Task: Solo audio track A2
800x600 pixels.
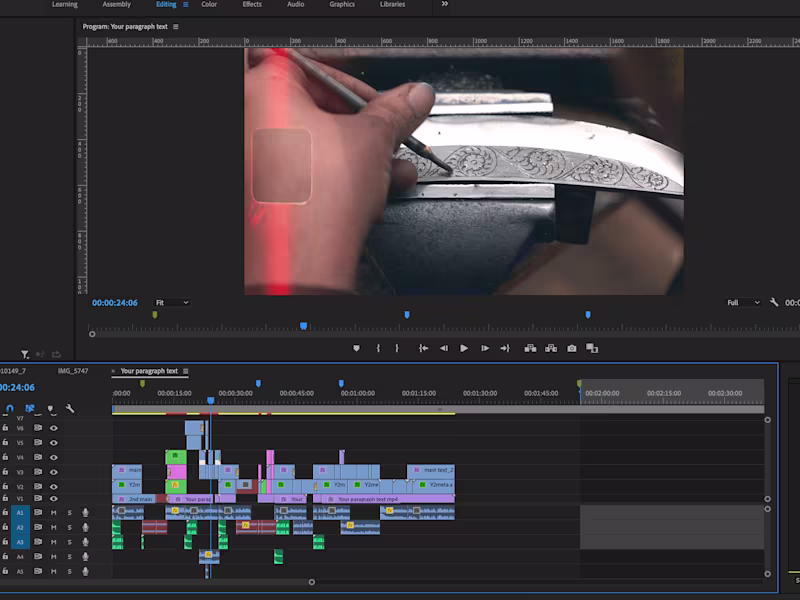Action: [x=69, y=527]
